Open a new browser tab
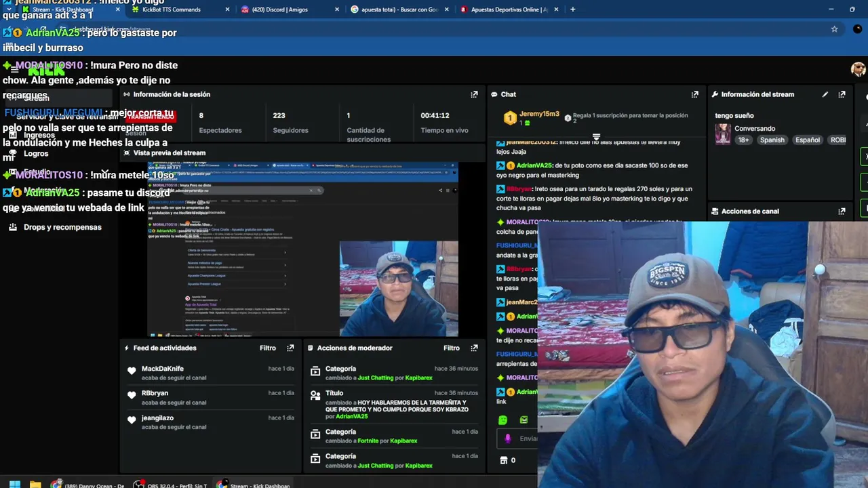The image size is (868, 488). [x=572, y=9]
